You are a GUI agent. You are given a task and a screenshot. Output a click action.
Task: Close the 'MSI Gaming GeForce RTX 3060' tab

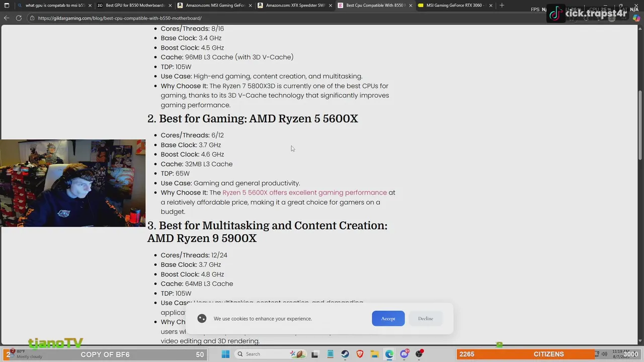(491, 6)
